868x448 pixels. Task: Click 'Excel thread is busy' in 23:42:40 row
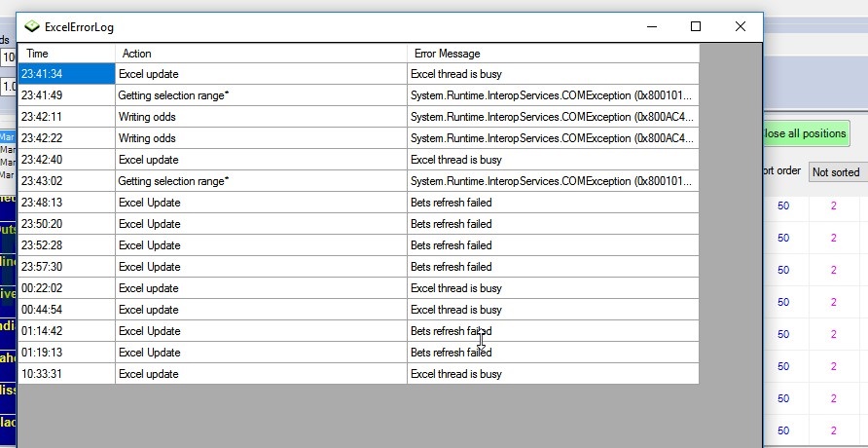pos(456,160)
